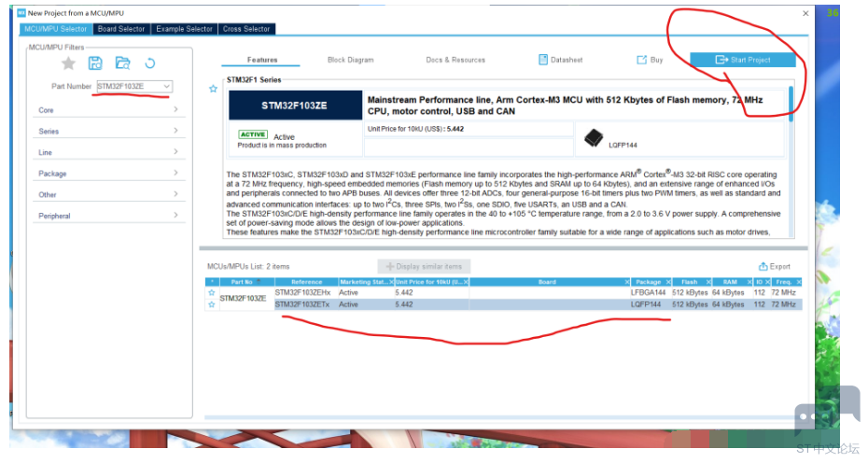Switch to MCU/MPU Selector tab
The image size is (868, 463).
click(55, 29)
